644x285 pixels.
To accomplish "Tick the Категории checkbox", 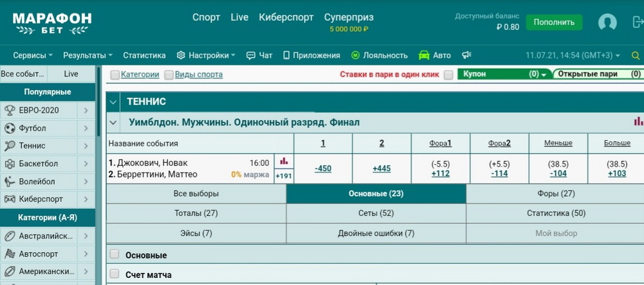I will [115, 75].
